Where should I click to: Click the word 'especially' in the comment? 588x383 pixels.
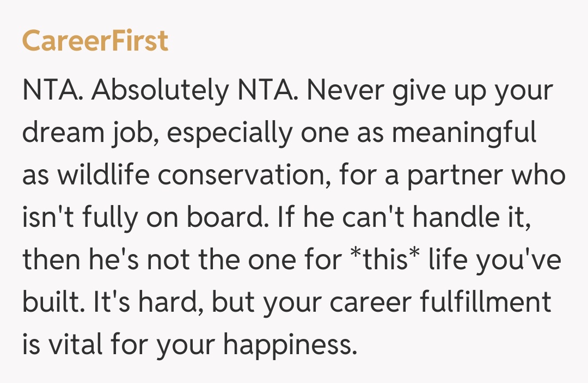[x=230, y=133]
